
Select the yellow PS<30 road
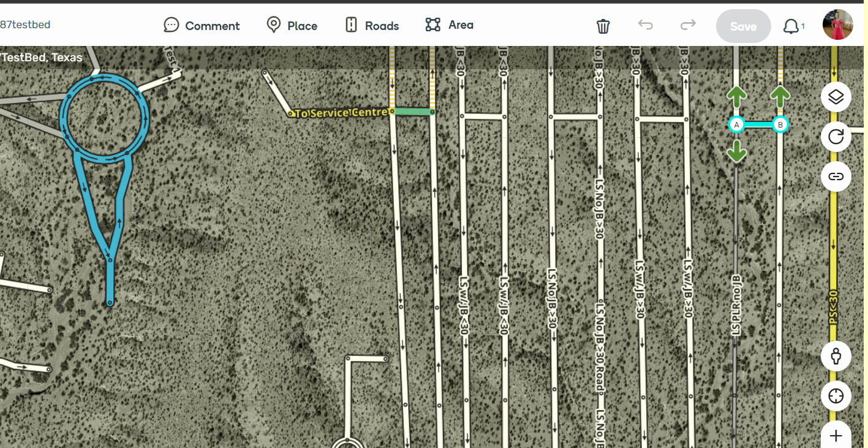[833, 245]
